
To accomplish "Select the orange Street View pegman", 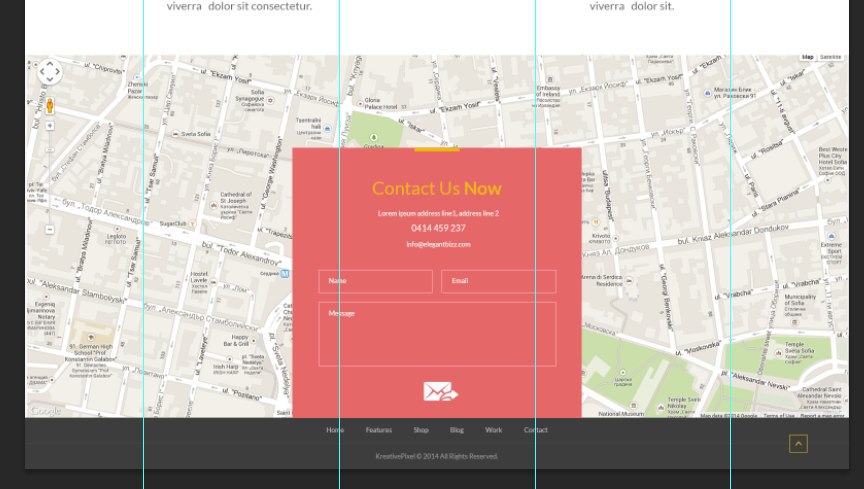I will pos(50,106).
